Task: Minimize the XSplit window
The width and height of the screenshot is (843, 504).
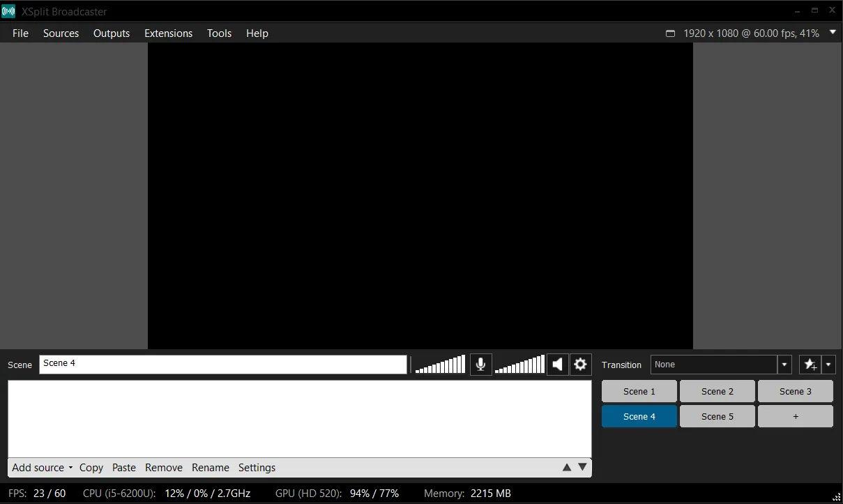Action: tap(798, 11)
